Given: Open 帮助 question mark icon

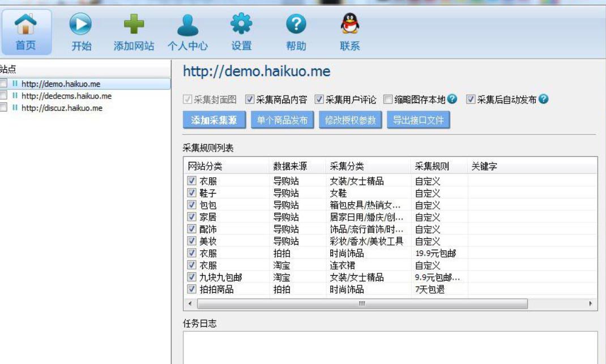Looking at the screenshot, I should [x=296, y=24].
